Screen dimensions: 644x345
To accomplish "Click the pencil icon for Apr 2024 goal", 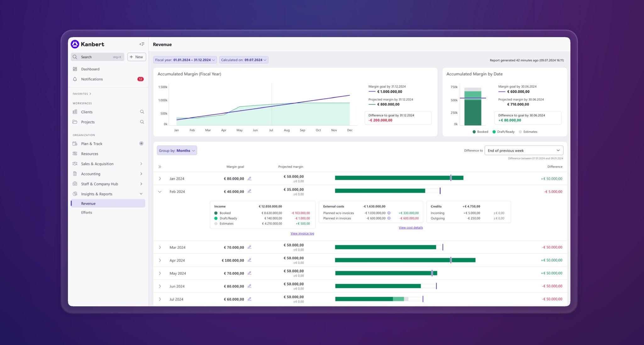I will click(x=249, y=260).
